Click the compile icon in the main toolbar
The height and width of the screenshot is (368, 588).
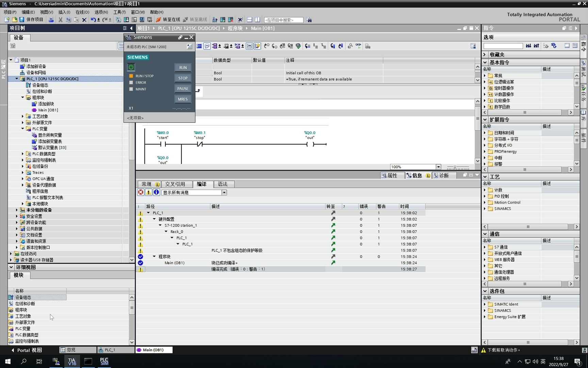click(118, 20)
